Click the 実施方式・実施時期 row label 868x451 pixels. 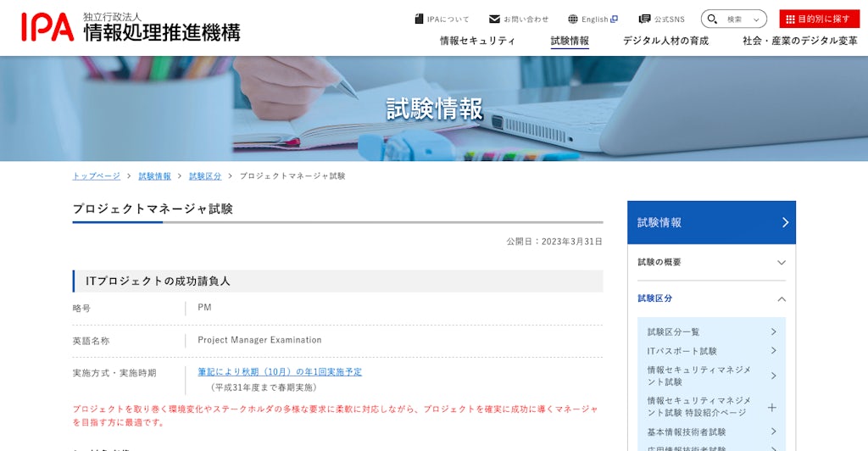coord(114,373)
